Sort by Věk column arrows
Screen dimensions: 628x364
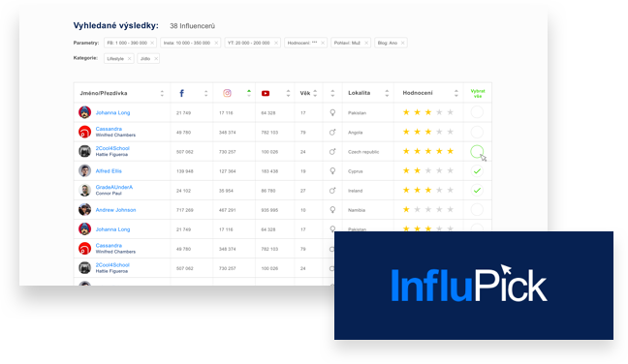315,93
